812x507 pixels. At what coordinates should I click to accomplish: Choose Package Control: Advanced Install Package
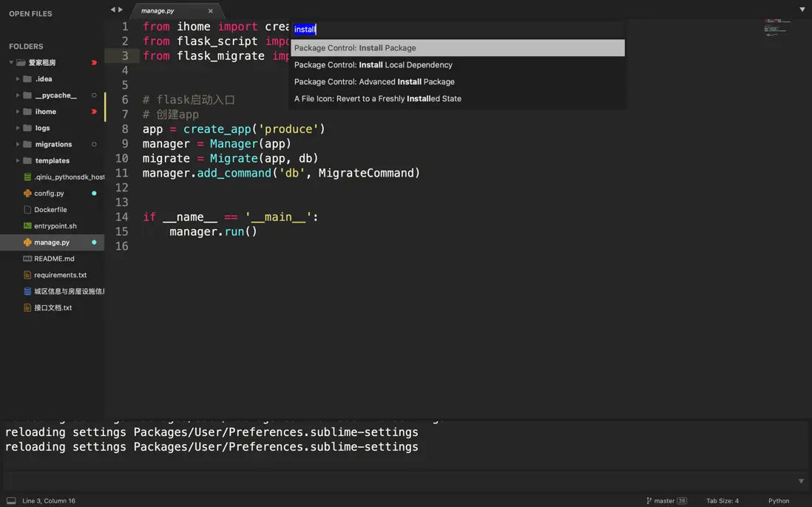click(457, 82)
